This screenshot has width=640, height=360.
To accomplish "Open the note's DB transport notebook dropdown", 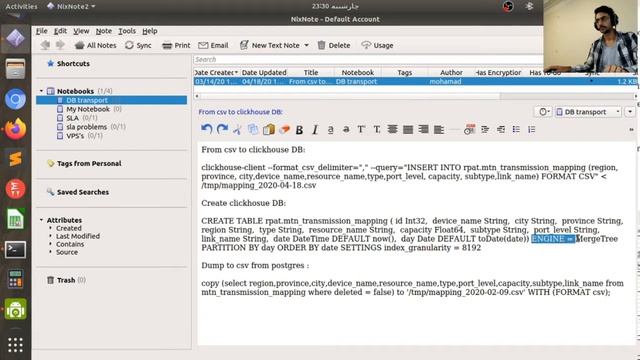I will (589, 112).
